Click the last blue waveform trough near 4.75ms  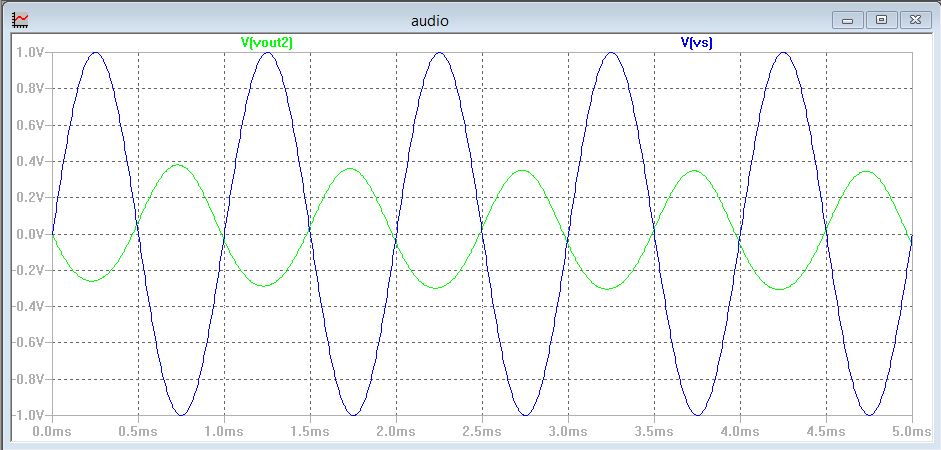coord(869,415)
